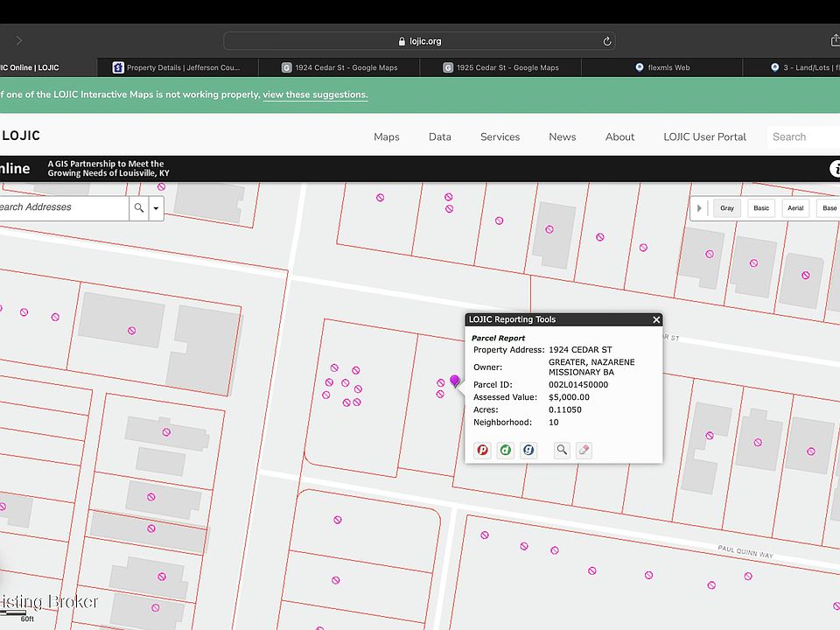
Task: Switch to 1925 Cedar St Google Maps tab
Action: [500, 67]
